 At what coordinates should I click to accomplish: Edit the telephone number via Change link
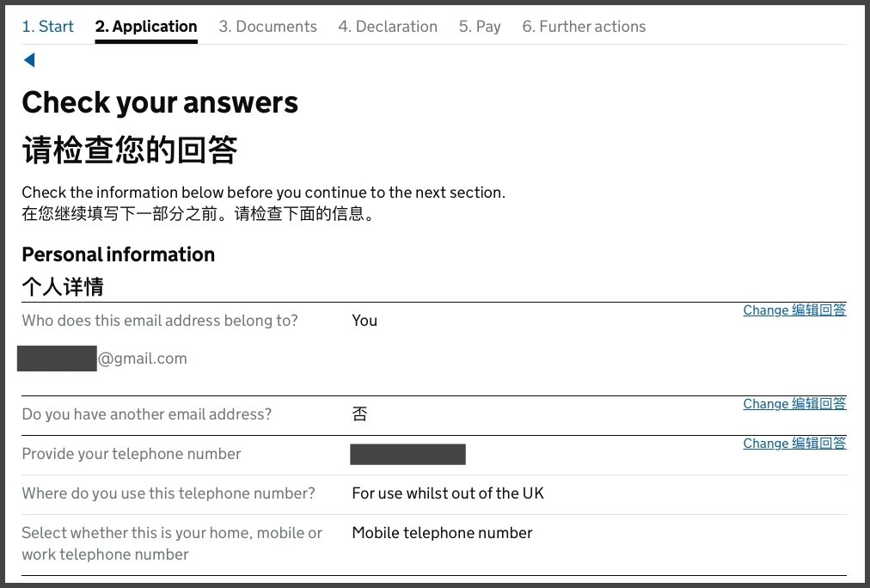(794, 444)
